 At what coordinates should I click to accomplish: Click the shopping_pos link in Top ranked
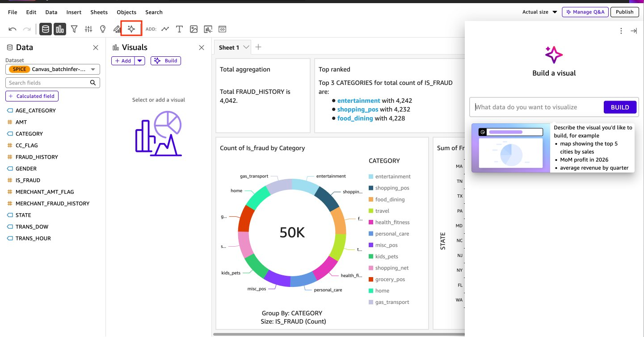(358, 109)
